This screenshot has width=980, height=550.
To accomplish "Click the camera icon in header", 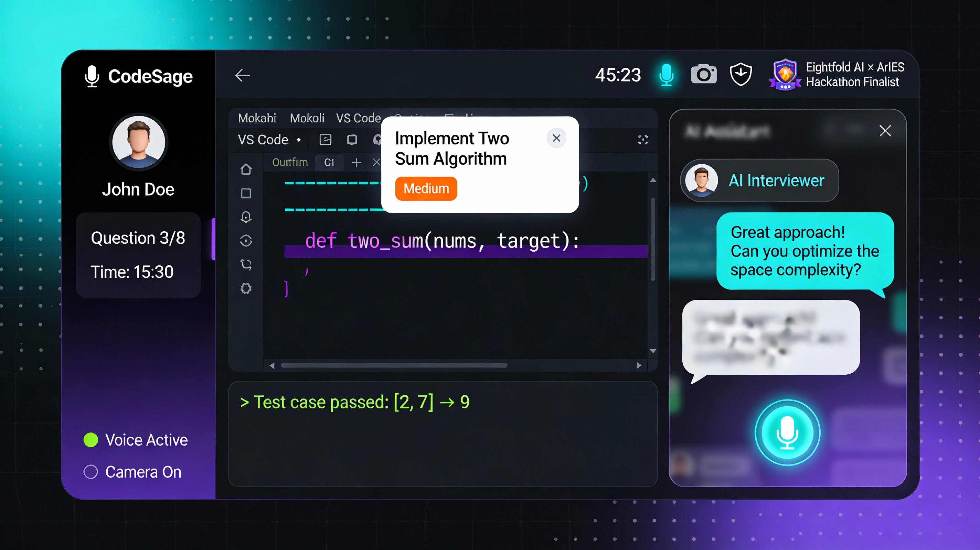I will 703,74.
